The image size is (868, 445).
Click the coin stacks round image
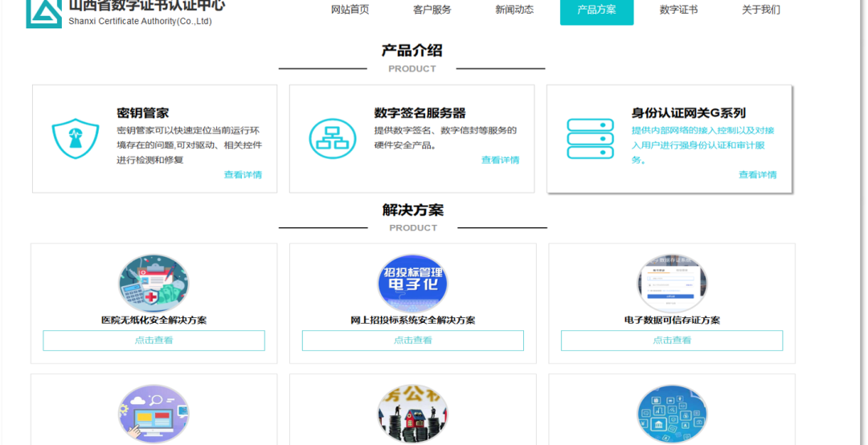pyautogui.click(x=412, y=414)
